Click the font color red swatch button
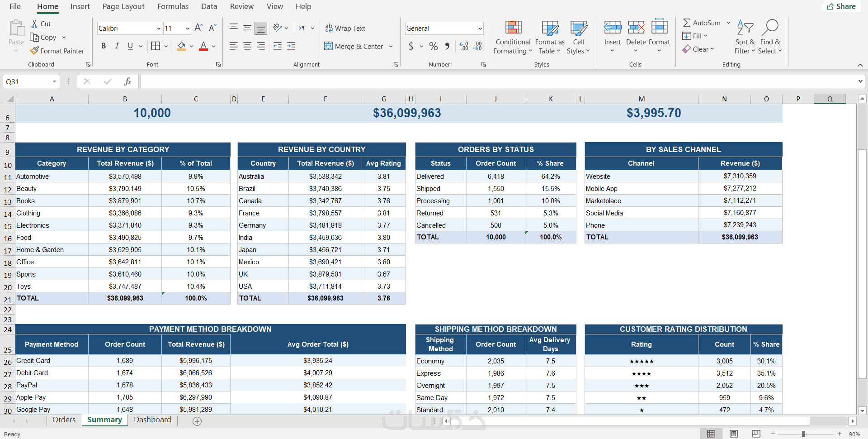This screenshot has width=868, height=439. [x=203, y=46]
